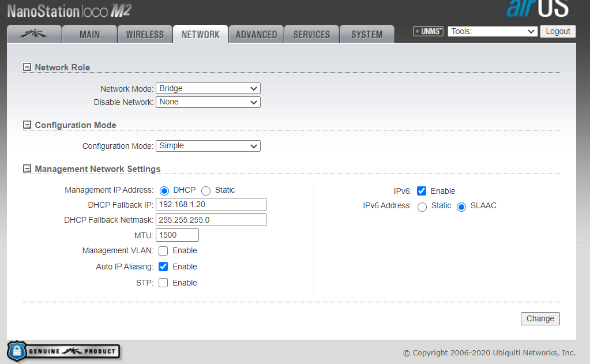
Task: Enable the Management VLAN checkbox
Action: (x=163, y=251)
